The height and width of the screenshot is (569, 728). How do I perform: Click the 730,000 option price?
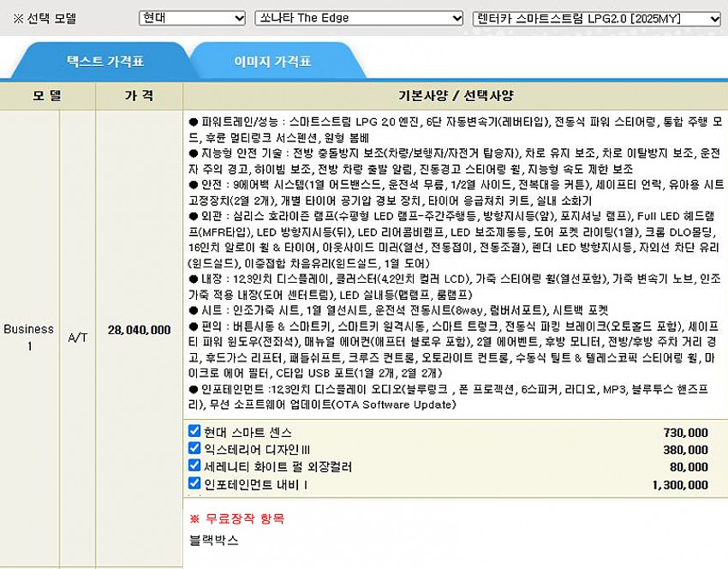pos(685,433)
